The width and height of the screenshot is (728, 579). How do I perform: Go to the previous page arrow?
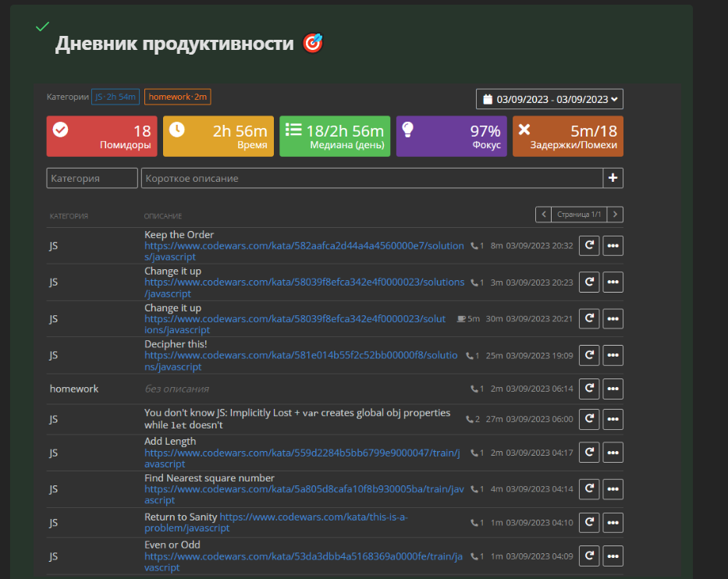click(x=543, y=215)
